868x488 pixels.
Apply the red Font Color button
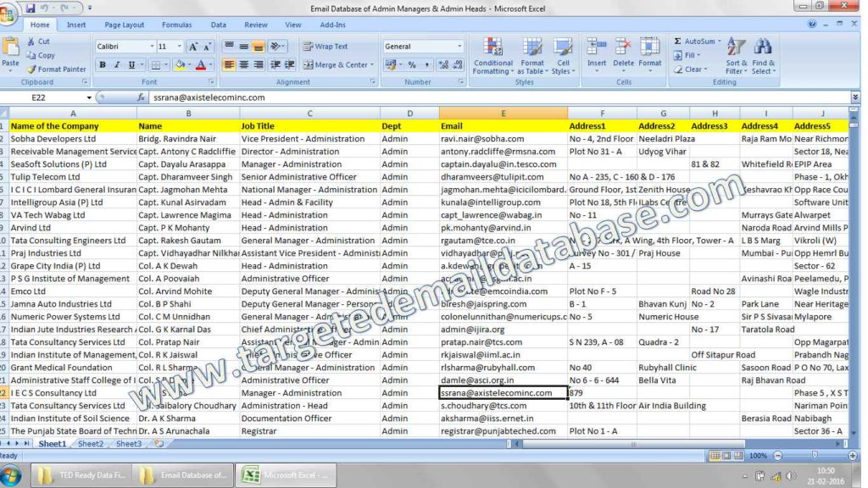click(200, 65)
